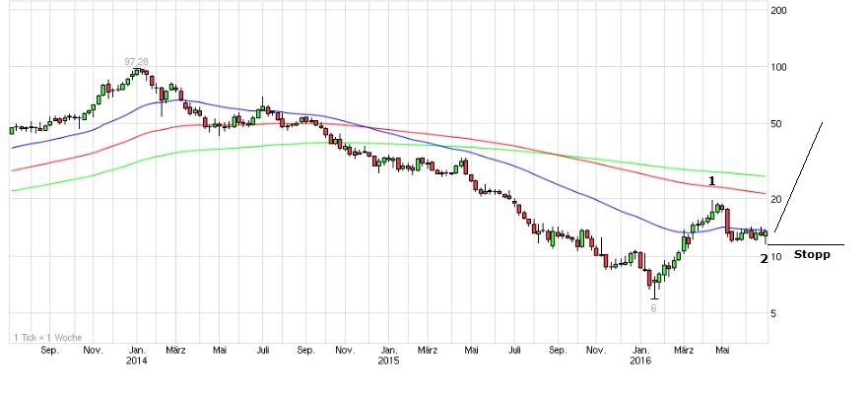Click the green moving average line's right end
The image size is (868, 396).
pyautogui.click(x=763, y=175)
